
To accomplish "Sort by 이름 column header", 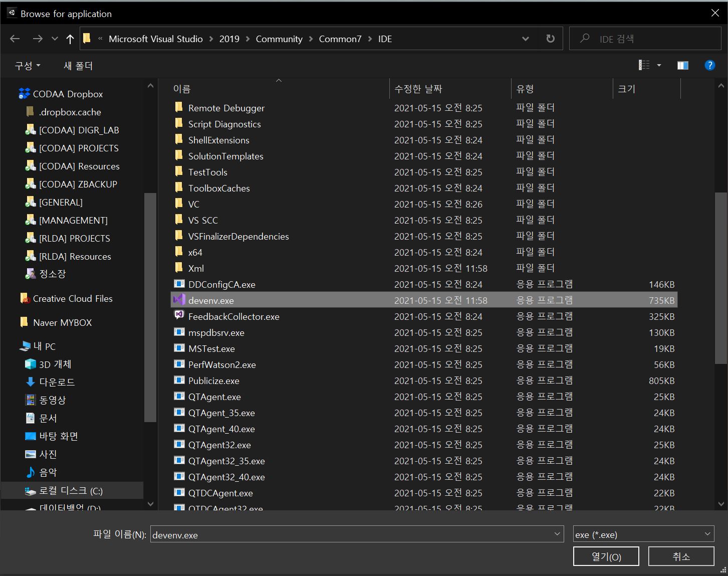I will [181, 89].
